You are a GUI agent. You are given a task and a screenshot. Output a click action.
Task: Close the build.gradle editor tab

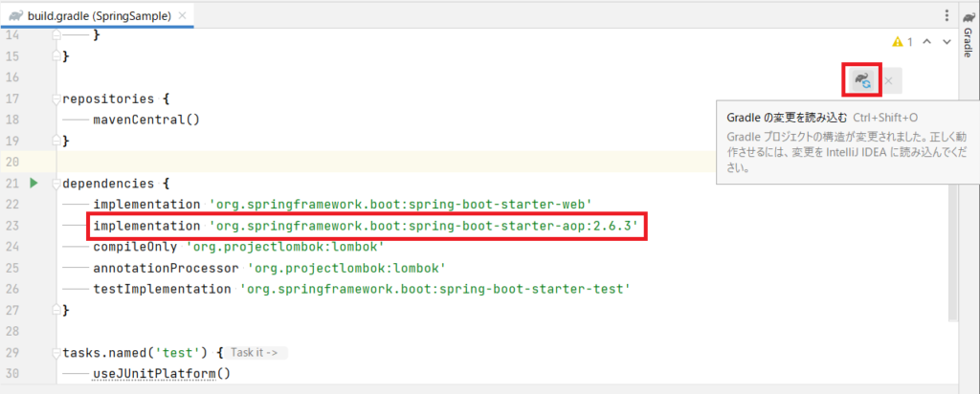click(181, 14)
